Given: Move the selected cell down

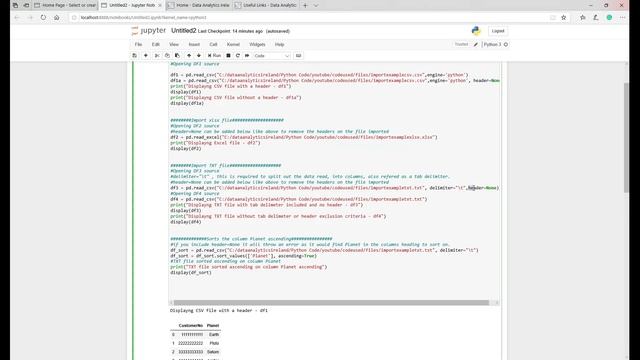Looking at the screenshot, I should (x=199, y=56).
